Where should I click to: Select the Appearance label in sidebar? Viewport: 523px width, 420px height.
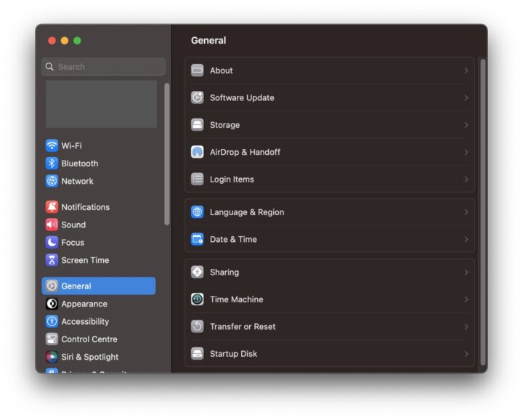tap(84, 304)
